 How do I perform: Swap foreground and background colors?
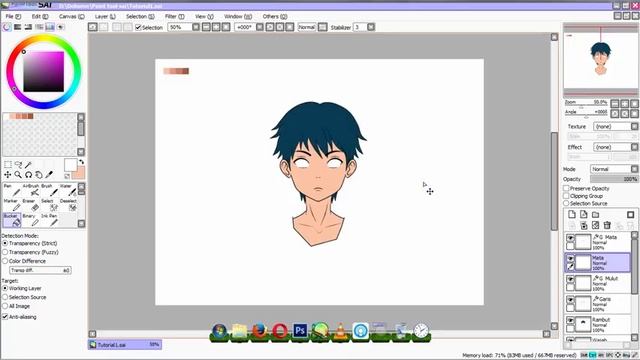pos(81,162)
